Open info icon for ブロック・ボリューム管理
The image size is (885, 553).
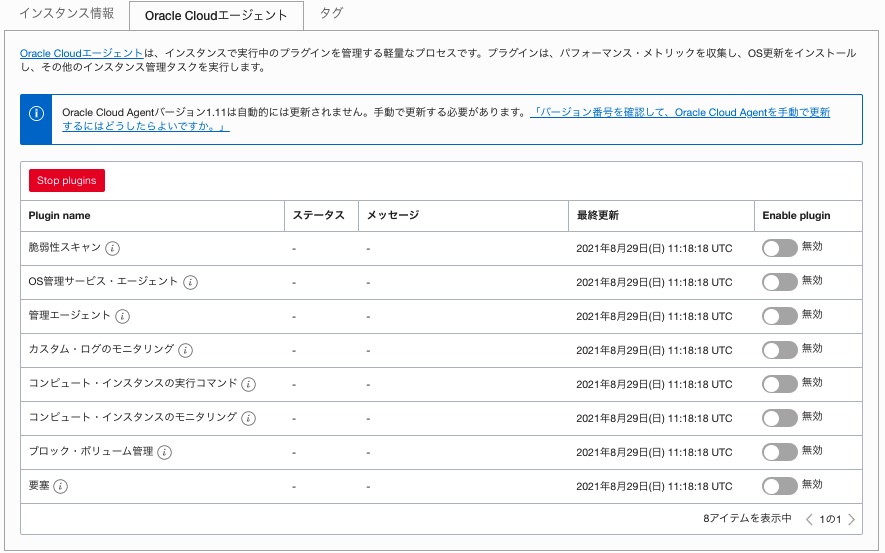tap(165, 452)
